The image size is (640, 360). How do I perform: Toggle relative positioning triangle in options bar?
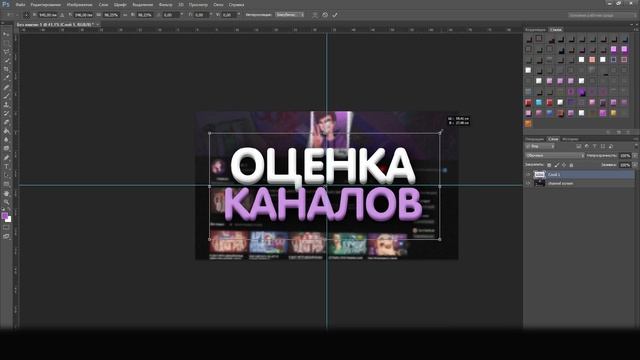[x=62, y=15]
